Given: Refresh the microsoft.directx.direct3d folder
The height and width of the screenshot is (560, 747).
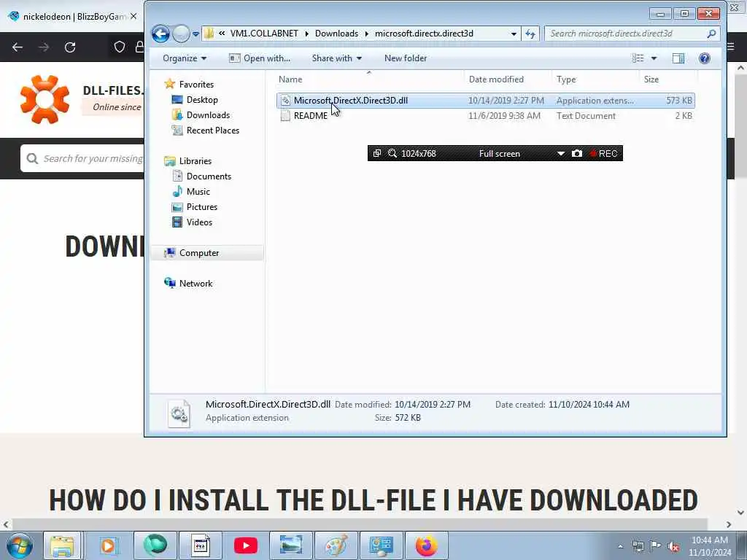Looking at the screenshot, I should click(x=530, y=34).
